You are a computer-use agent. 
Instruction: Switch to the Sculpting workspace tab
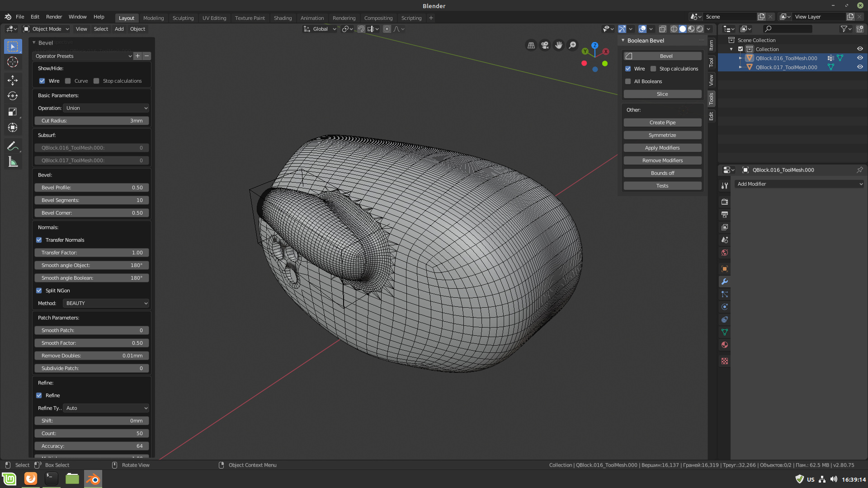pyautogui.click(x=183, y=18)
